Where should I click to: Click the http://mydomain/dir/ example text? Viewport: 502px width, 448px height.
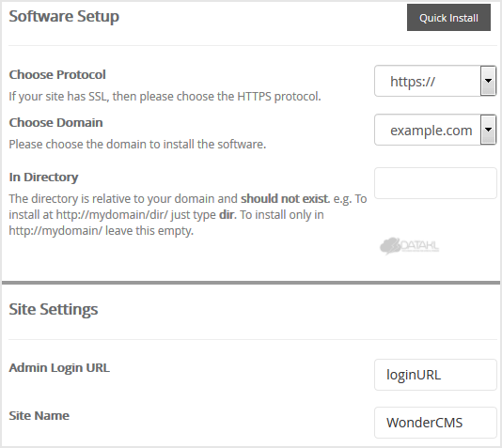click(112, 214)
